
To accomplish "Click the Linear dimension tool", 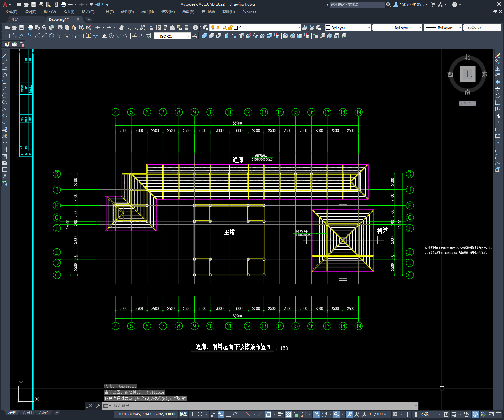I will [7, 36].
